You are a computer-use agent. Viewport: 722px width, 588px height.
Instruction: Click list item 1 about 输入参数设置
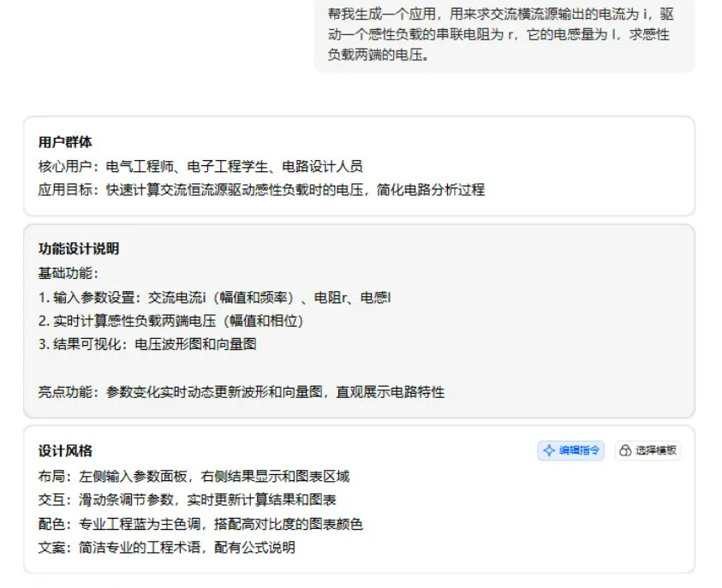(215, 298)
